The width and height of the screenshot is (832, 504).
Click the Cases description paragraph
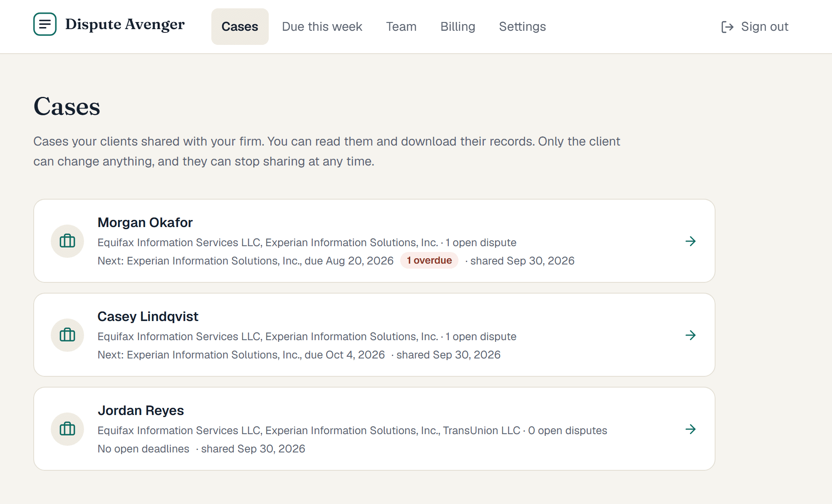(x=327, y=151)
